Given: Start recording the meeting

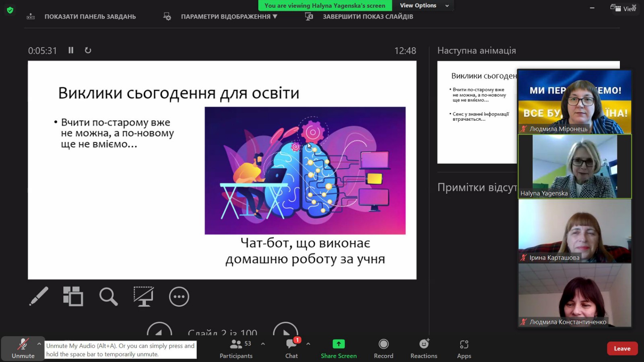Looking at the screenshot, I should (x=383, y=348).
